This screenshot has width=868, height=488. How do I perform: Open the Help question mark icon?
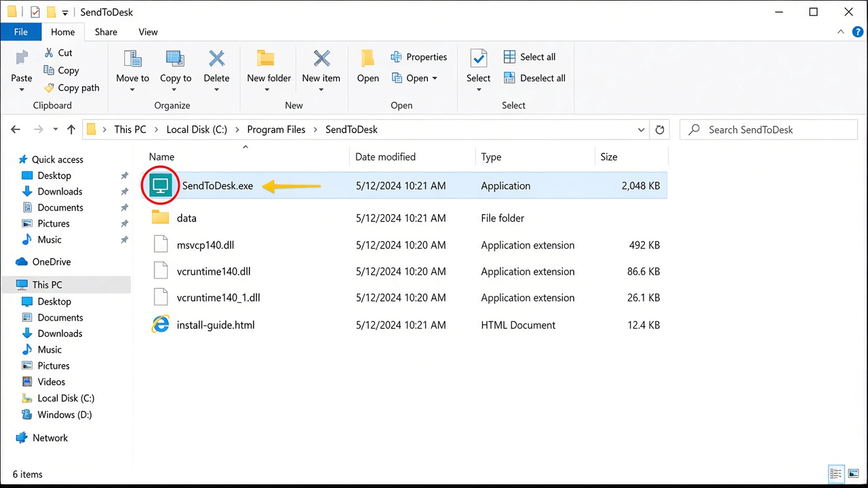[x=858, y=32]
